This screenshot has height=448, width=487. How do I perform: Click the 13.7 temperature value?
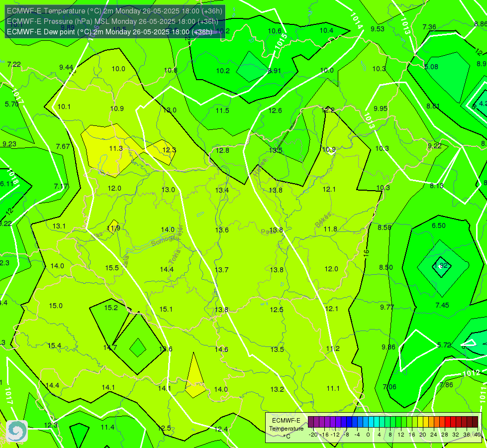(x=222, y=270)
